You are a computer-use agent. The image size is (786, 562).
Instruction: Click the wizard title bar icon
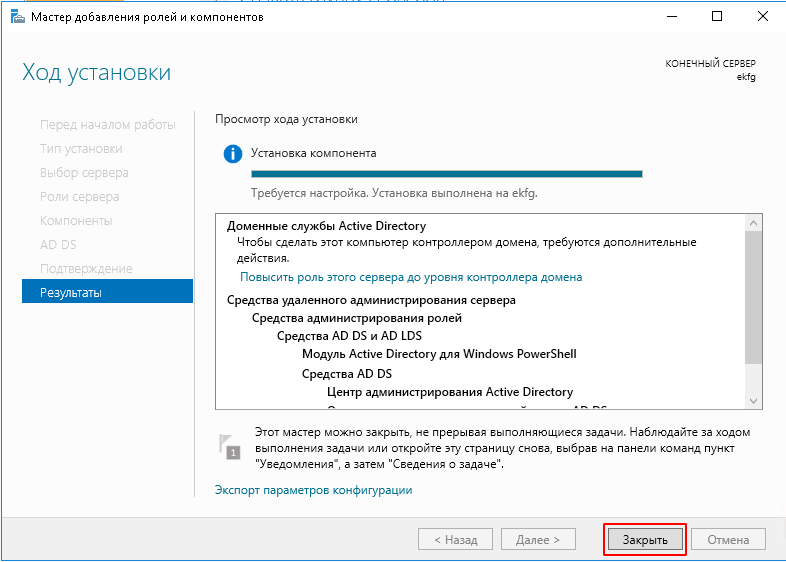click(x=18, y=17)
